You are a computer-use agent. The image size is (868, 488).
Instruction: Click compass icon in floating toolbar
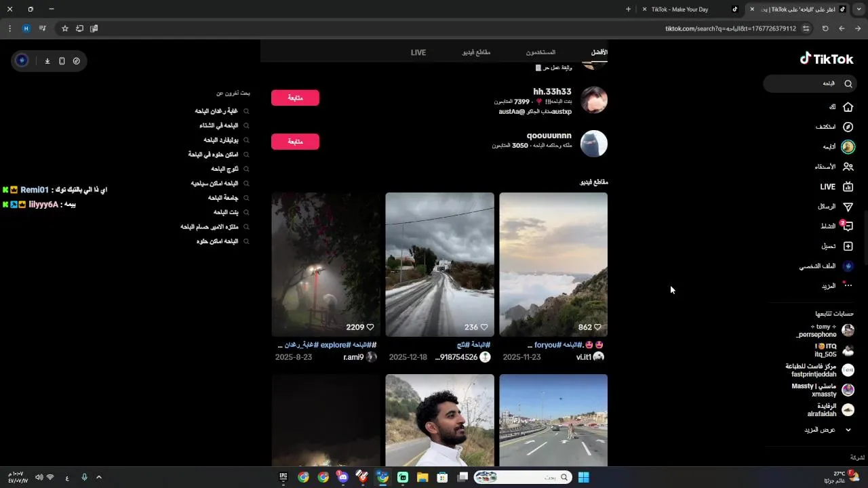point(76,61)
